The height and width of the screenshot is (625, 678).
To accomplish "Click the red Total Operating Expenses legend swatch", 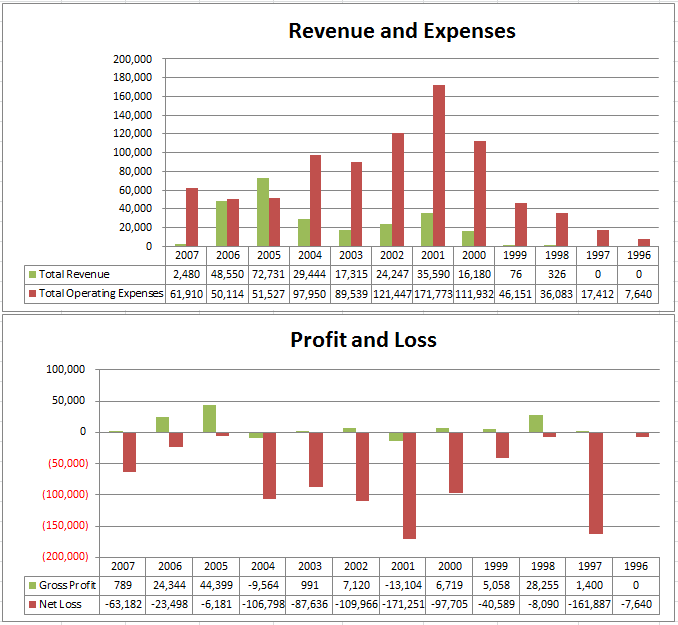I will point(32,293).
